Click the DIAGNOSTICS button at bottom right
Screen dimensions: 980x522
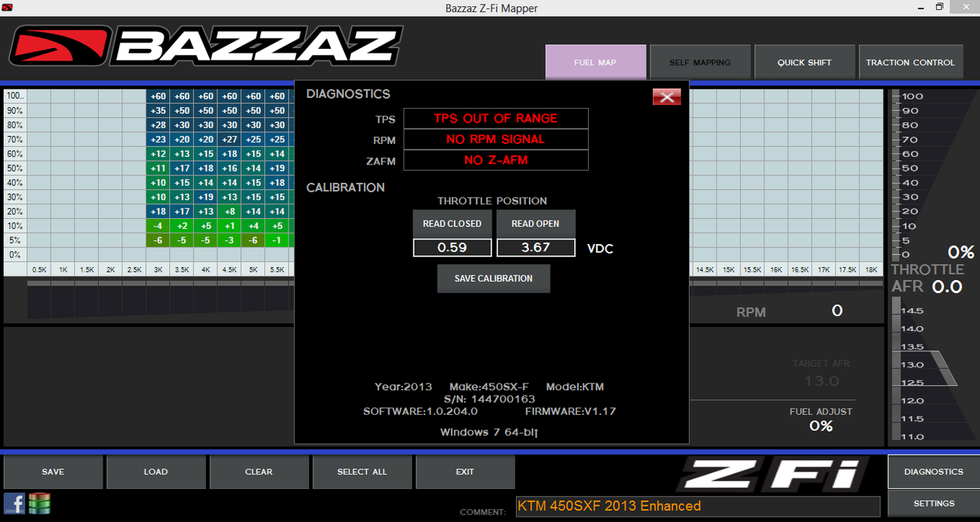[x=934, y=471]
